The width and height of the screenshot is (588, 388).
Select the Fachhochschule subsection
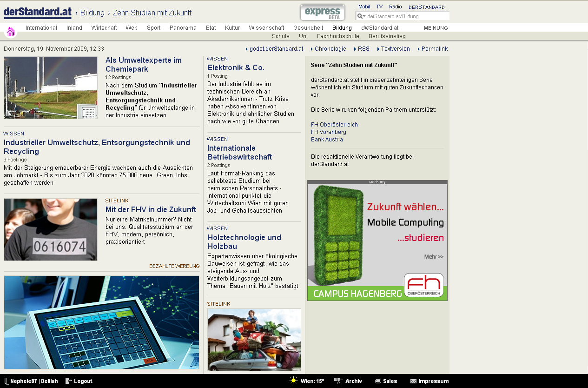(x=338, y=36)
